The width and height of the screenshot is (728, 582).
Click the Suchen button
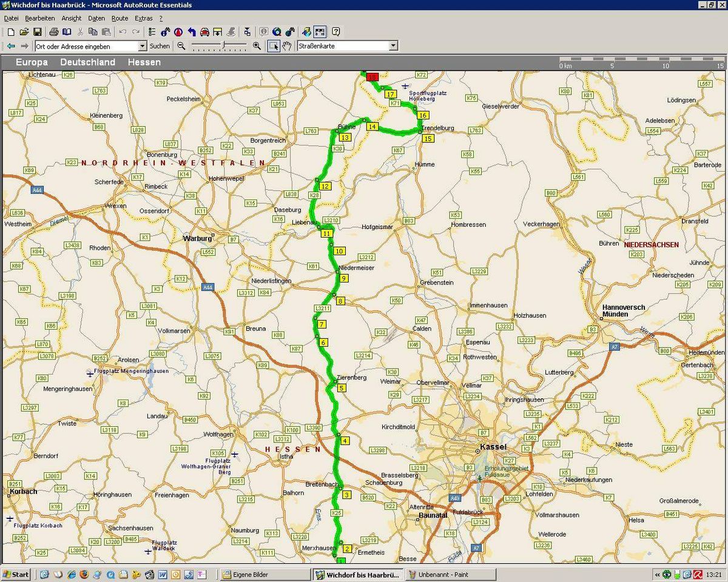160,46
